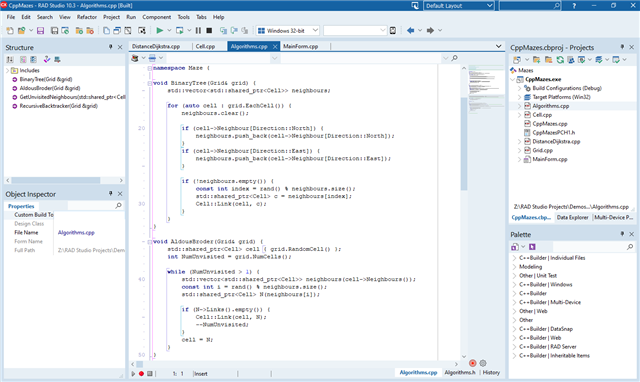
Task: Switch to the Algorithms.h bottom tab
Action: point(460,372)
